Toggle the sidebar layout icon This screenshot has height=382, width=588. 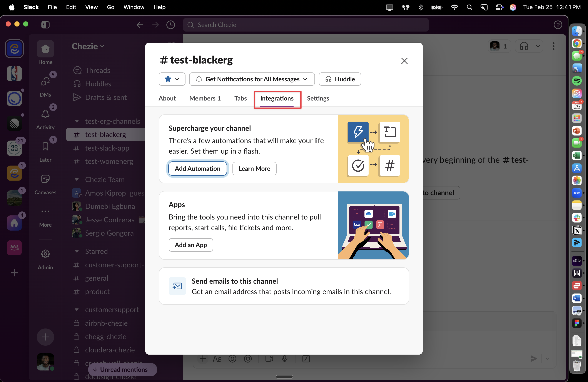pos(45,25)
